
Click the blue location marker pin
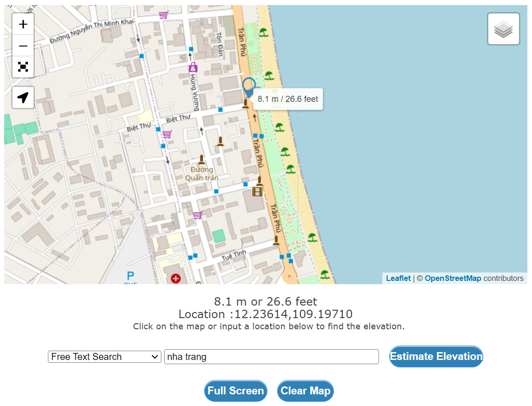click(x=249, y=86)
